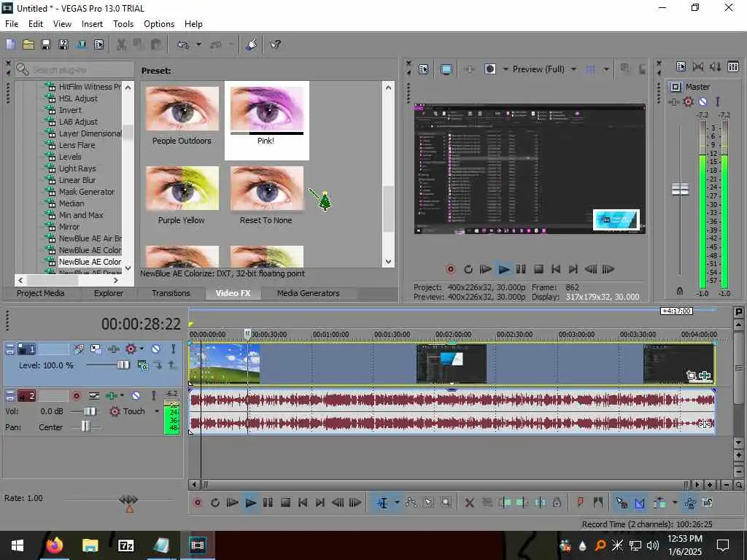747x560 pixels.
Task: Choose the Reset To None preset
Action: [x=266, y=188]
